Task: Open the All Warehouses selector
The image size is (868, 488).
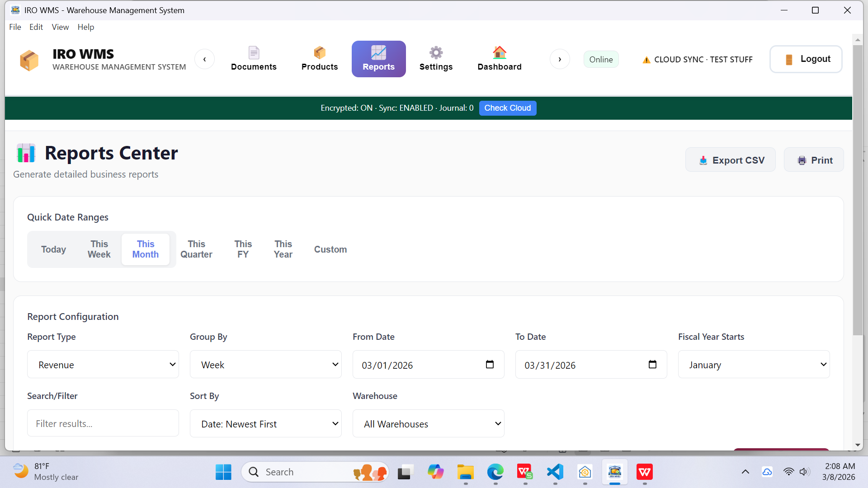Action: (x=428, y=423)
